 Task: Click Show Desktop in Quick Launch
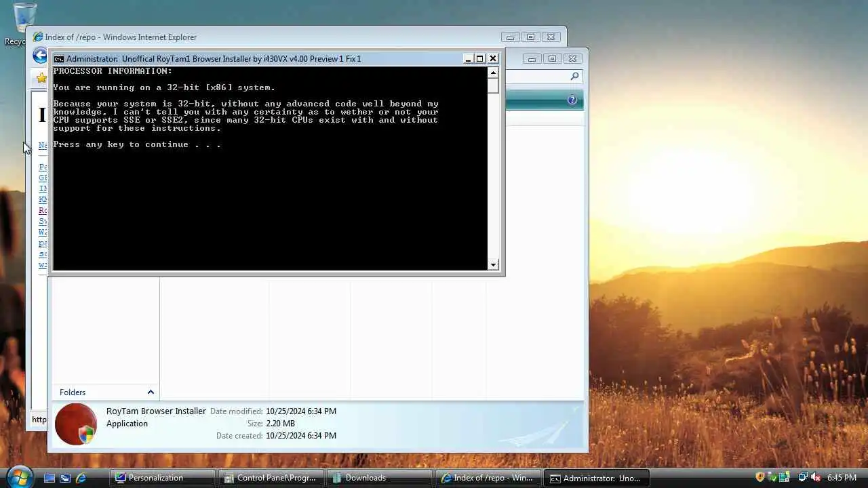(50, 478)
